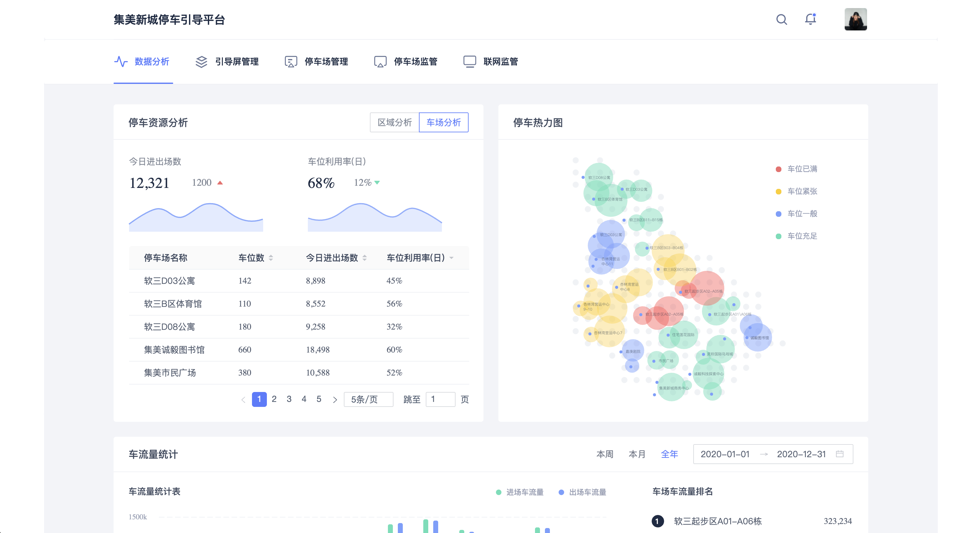Switch to 车场分析 view

[443, 122]
